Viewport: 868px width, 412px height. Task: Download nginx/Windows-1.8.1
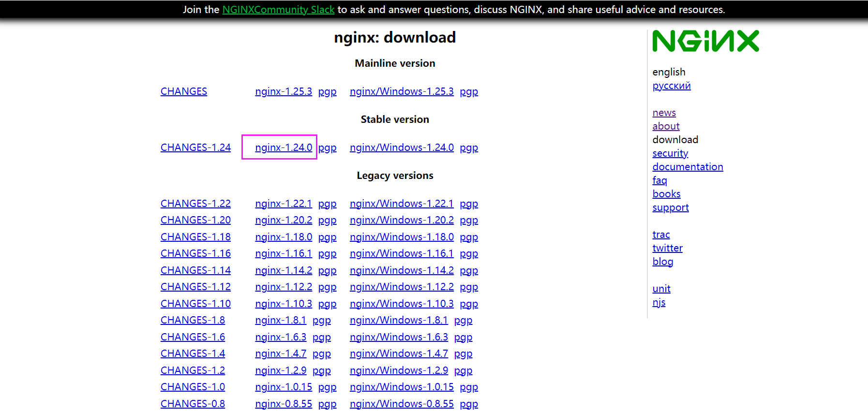pos(399,320)
